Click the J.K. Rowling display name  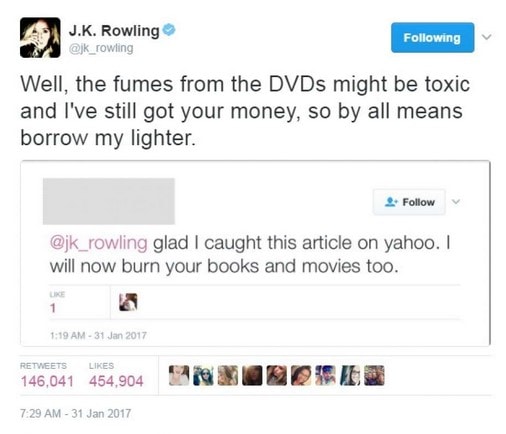(114, 31)
